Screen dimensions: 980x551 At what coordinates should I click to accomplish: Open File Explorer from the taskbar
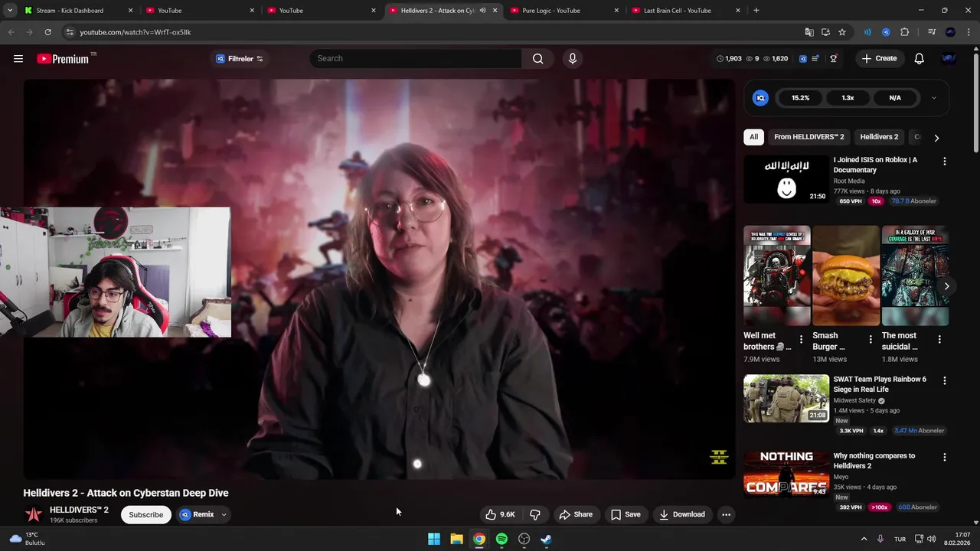(x=456, y=539)
